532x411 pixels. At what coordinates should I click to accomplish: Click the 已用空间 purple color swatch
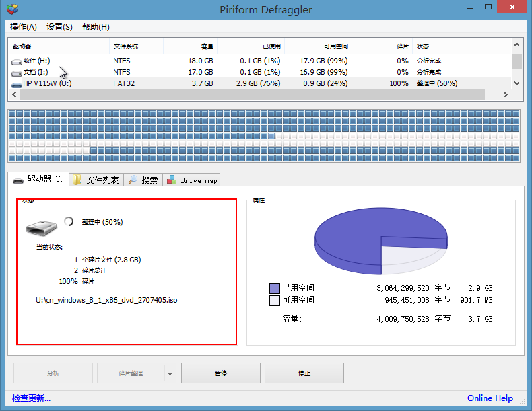pos(275,289)
